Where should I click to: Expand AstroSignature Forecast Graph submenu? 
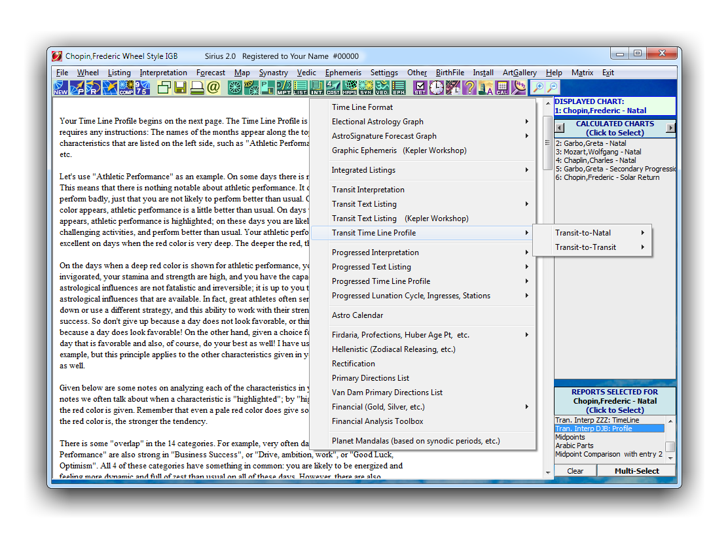point(422,136)
